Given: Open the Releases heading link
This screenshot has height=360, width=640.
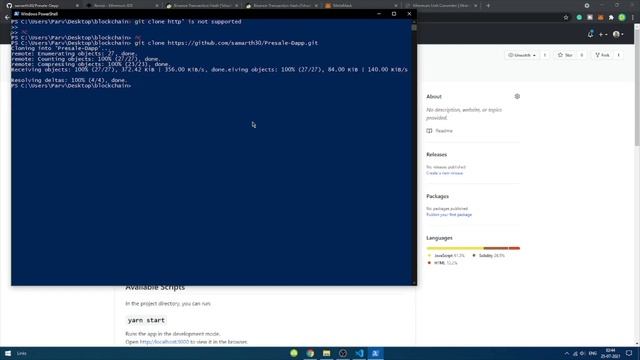Looking at the screenshot, I should click(x=436, y=155).
